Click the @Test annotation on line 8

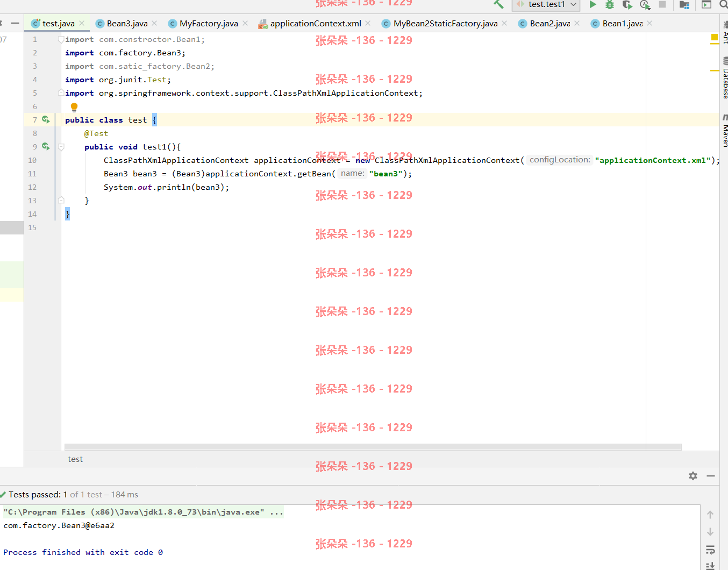point(96,133)
